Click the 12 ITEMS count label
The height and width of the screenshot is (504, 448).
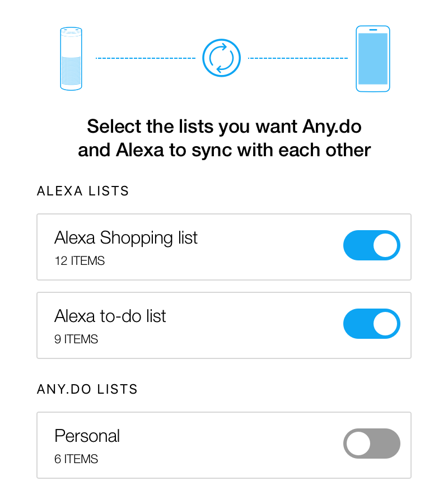point(80,260)
